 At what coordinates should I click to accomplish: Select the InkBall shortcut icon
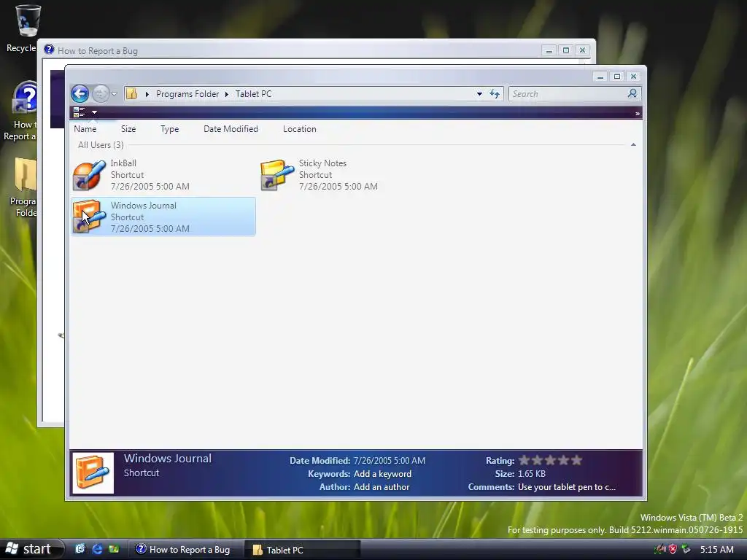click(x=89, y=175)
